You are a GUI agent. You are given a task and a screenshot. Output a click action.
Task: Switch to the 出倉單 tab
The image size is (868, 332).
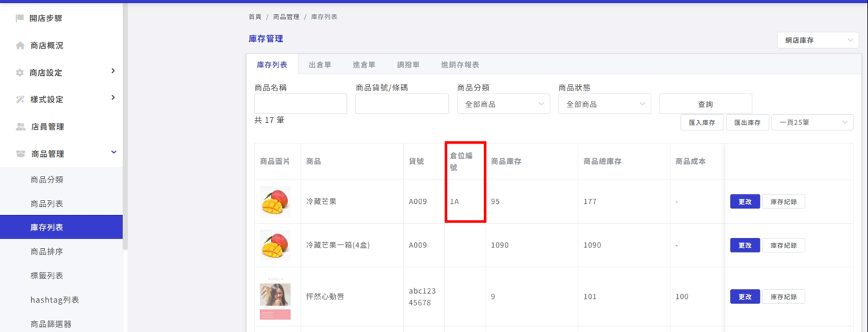320,65
